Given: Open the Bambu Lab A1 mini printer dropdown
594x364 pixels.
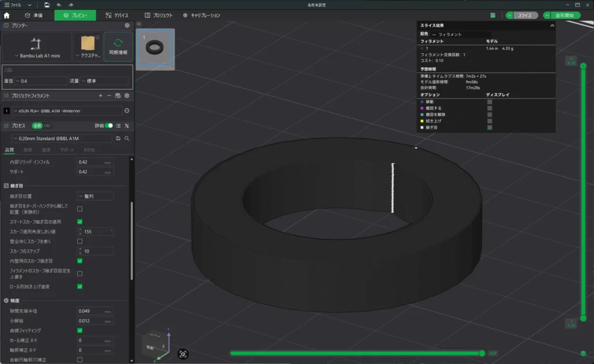Looking at the screenshot, I should 37,46.
